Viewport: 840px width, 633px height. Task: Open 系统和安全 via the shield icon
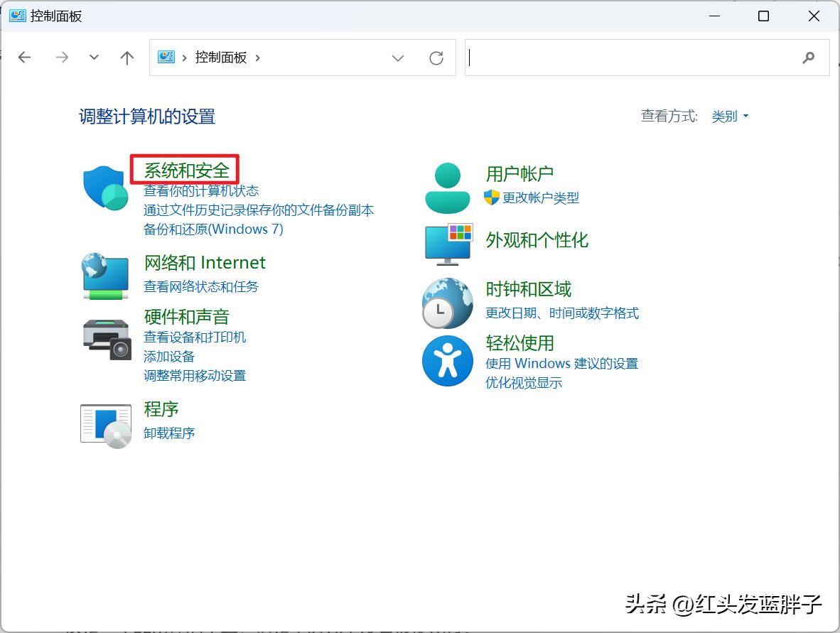tap(105, 186)
